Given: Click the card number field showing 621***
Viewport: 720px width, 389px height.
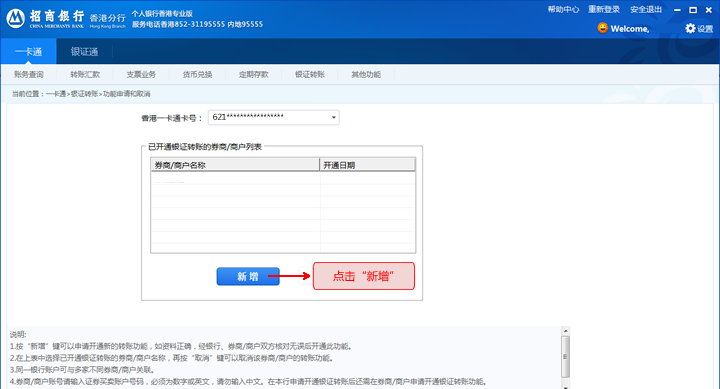Looking at the screenshot, I should [274, 118].
